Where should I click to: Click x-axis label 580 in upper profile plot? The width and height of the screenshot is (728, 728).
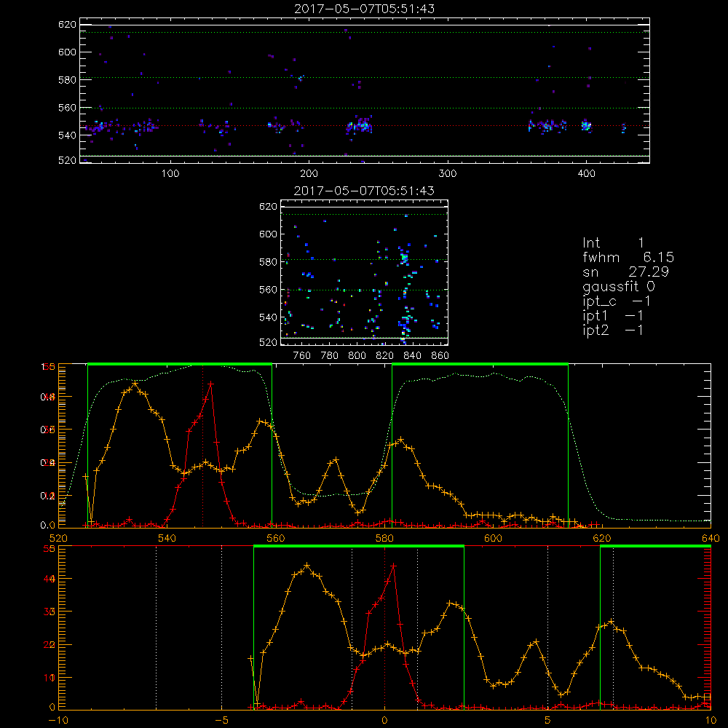pos(384,538)
